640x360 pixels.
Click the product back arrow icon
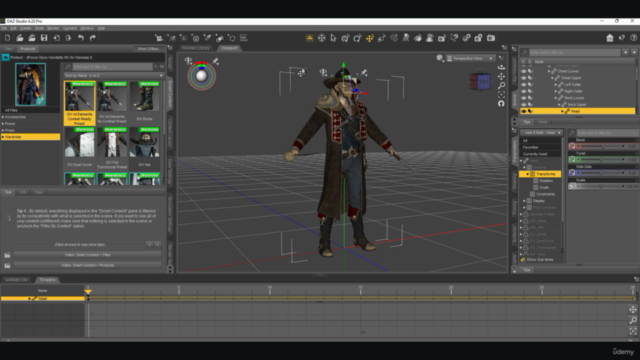click(5, 58)
